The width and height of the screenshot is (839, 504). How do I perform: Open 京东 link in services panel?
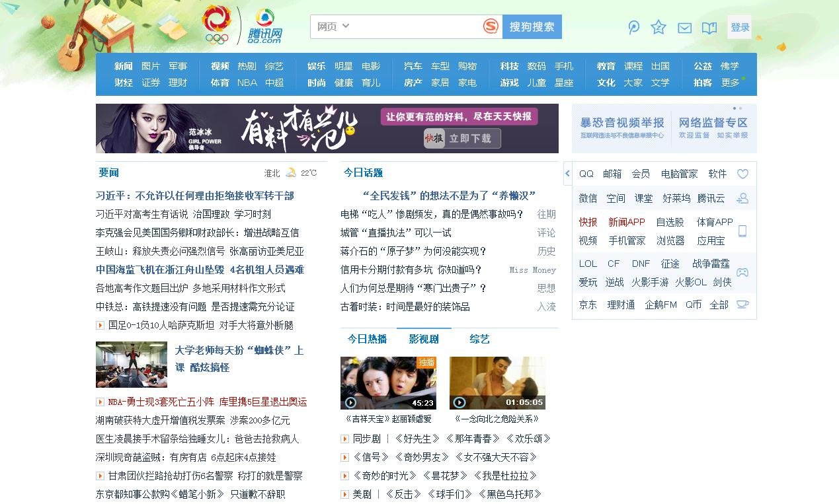588,305
